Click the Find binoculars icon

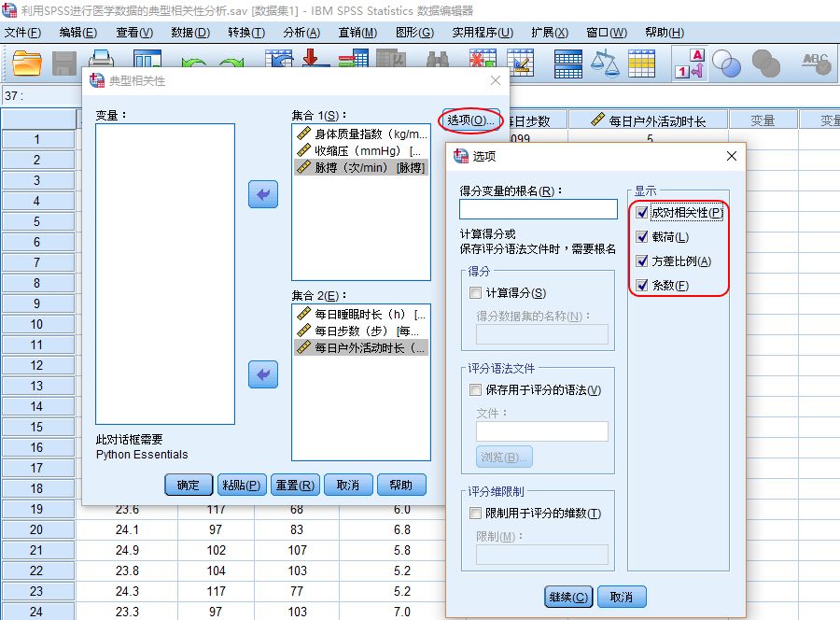click(x=438, y=60)
